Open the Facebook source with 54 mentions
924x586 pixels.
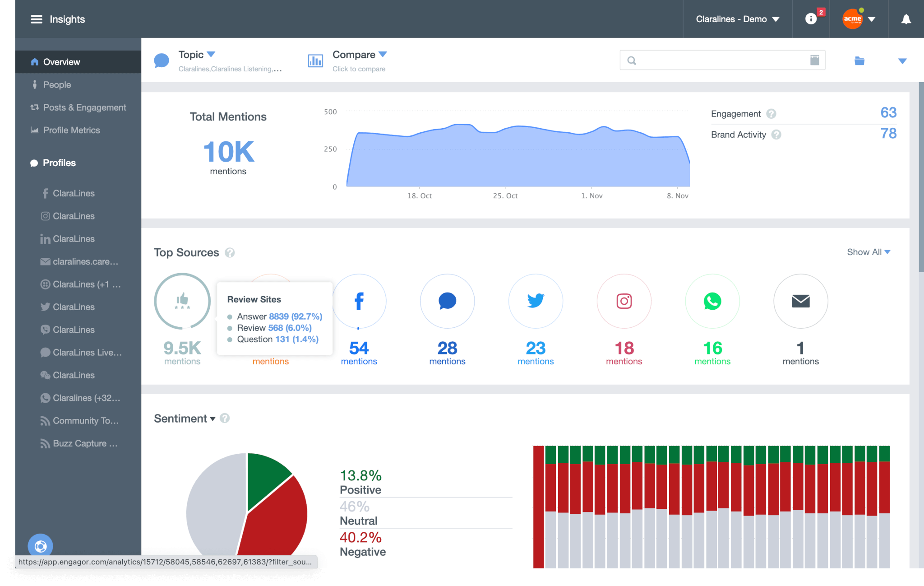click(359, 301)
